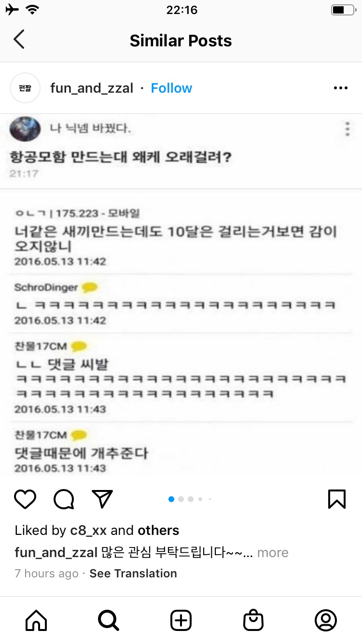Open c8_xx liker profile
The width and height of the screenshot is (362, 644).
(x=88, y=531)
